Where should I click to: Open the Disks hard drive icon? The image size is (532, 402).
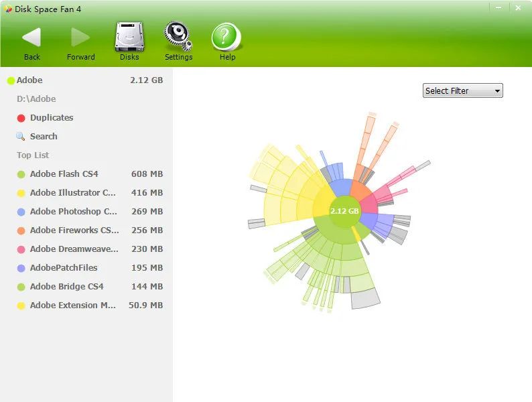(x=129, y=37)
